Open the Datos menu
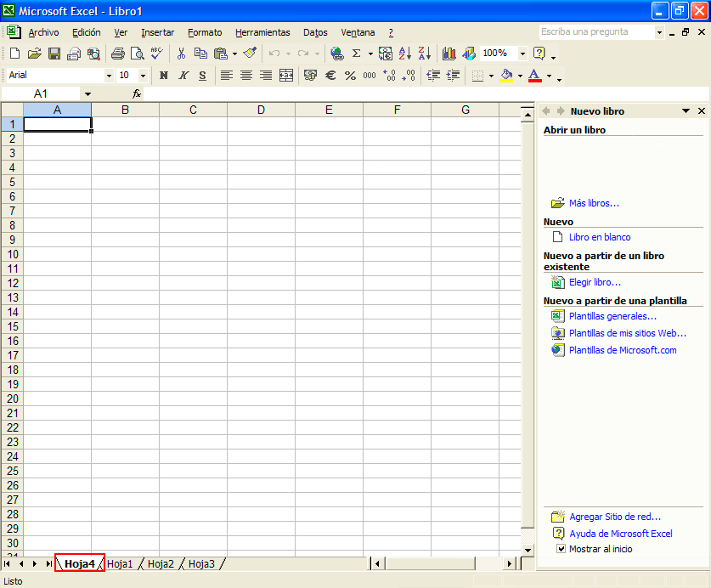Screen dimensions: 711x588 (x=315, y=32)
